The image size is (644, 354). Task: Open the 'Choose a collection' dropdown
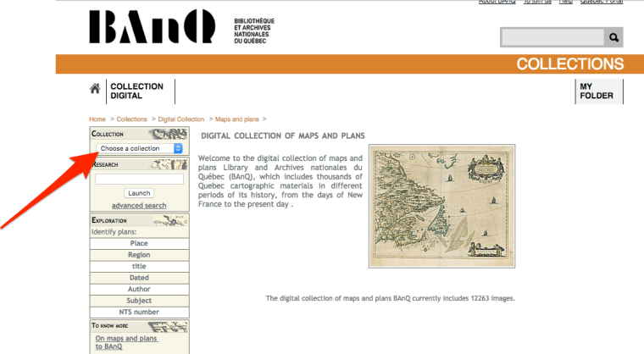[139, 148]
